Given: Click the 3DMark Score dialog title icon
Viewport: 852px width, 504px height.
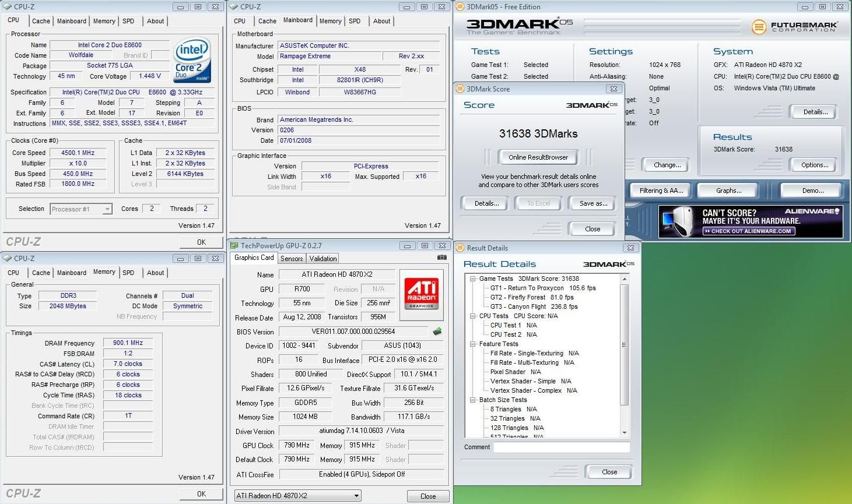Looking at the screenshot, I should 460,89.
